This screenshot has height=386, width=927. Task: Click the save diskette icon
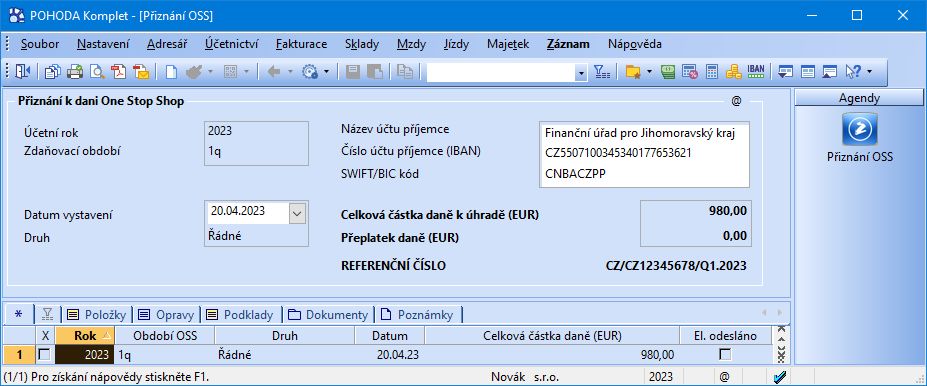click(x=353, y=72)
